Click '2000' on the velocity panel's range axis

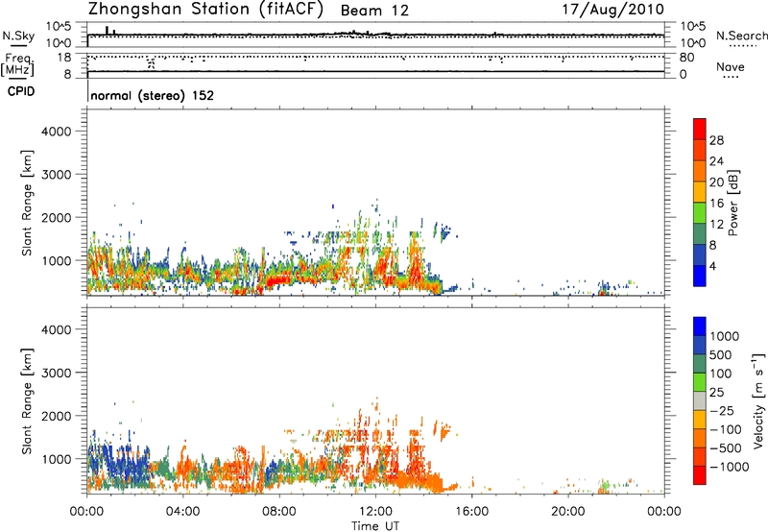pos(57,416)
